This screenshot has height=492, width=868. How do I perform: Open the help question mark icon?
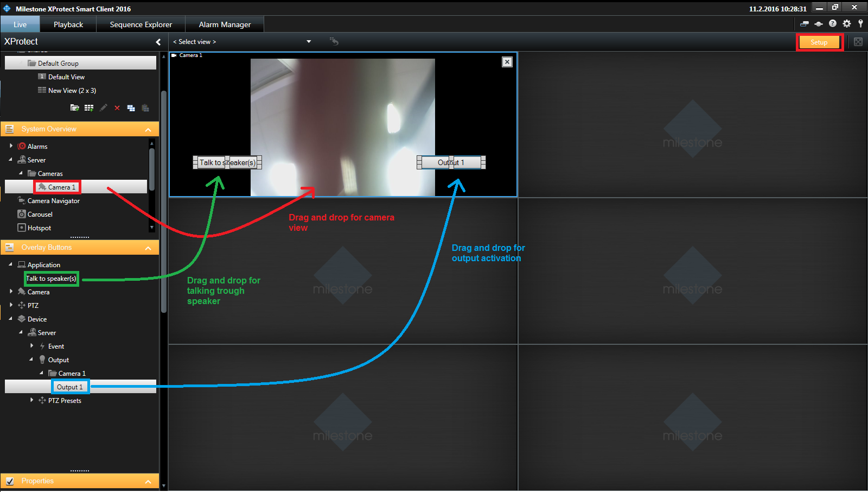tap(833, 24)
